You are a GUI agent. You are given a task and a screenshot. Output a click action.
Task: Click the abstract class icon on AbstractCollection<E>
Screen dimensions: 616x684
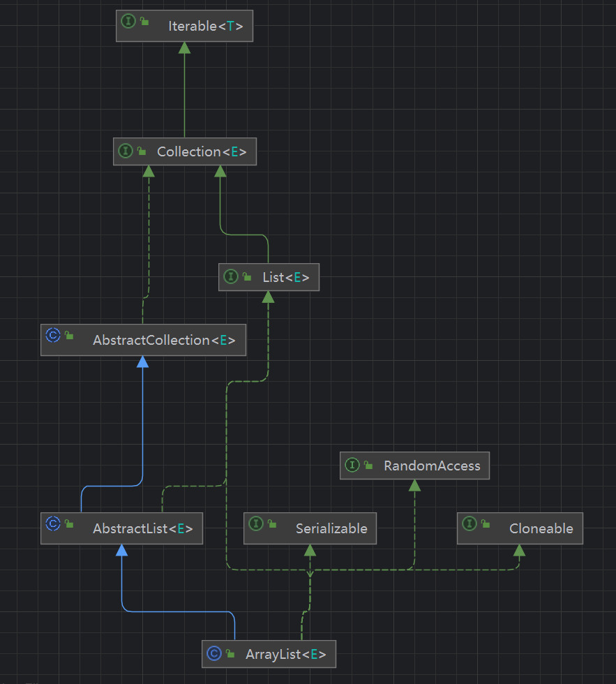click(53, 335)
